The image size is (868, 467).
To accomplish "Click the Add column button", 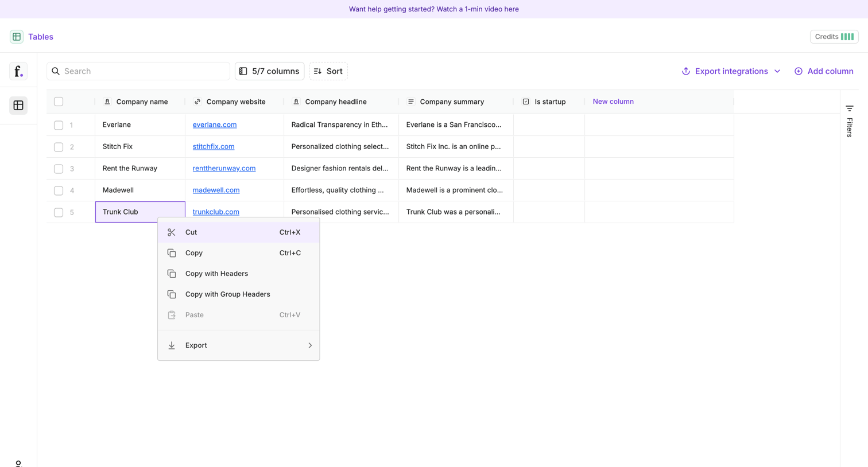I will pyautogui.click(x=824, y=71).
